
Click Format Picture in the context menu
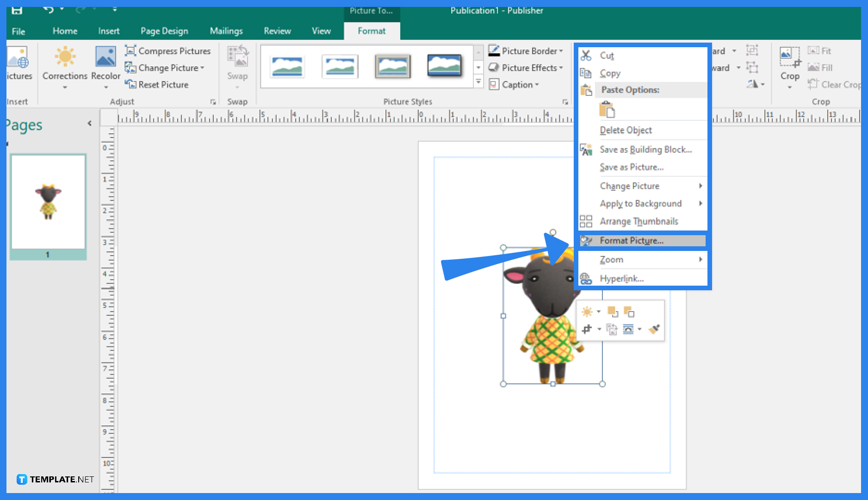[632, 240]
